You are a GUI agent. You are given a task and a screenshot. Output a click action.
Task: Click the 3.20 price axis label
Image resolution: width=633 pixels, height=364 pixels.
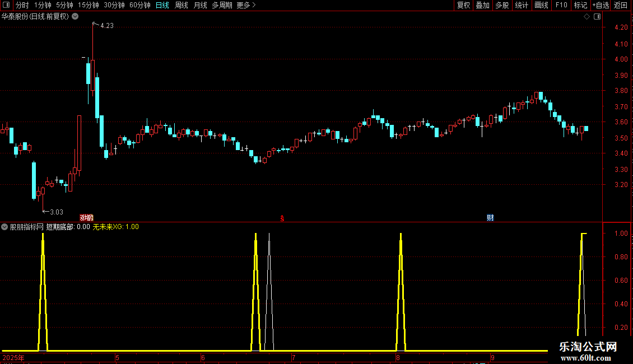[x=621, y=185]
